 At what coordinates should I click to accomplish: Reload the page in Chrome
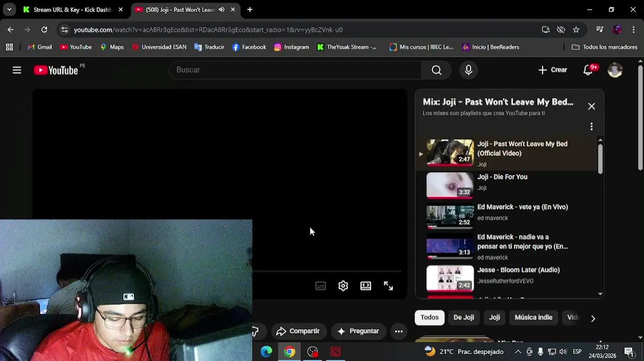[x=44, y=30]
